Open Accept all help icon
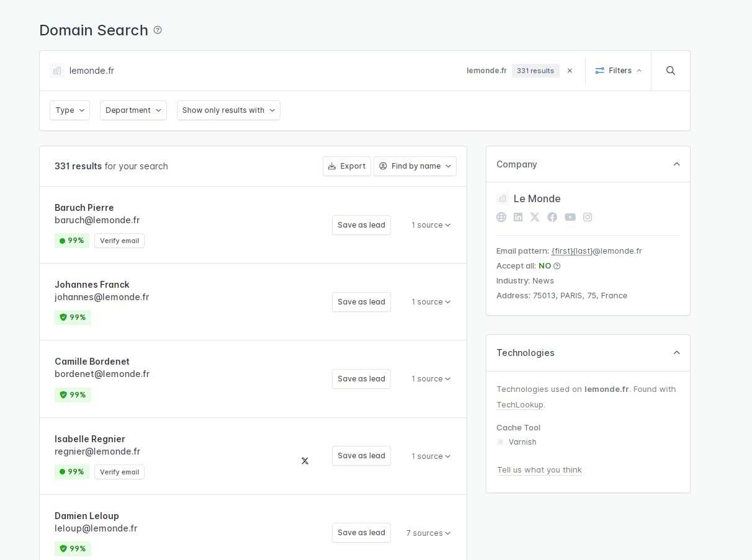 (557, 266)
